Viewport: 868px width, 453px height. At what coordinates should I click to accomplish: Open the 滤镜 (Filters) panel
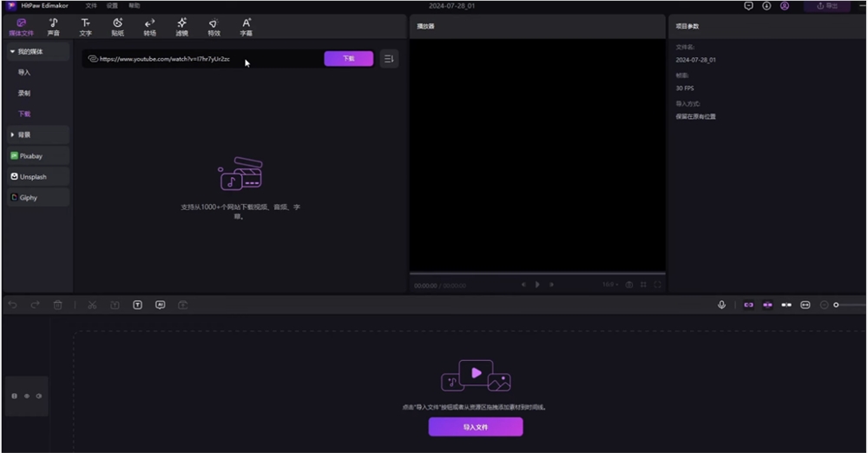coord(181,26)
